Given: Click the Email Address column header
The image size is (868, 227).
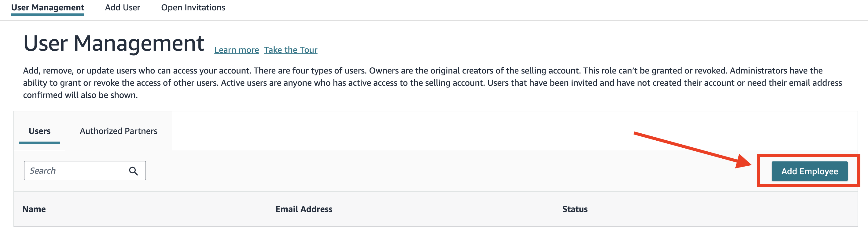Looking at the screenshot, I should click(303, 209).
